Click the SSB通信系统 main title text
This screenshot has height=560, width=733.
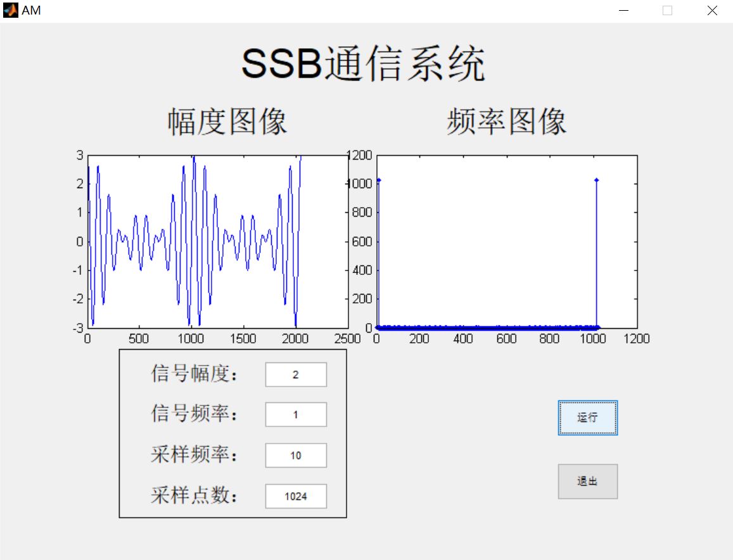(x=365, y=61)
